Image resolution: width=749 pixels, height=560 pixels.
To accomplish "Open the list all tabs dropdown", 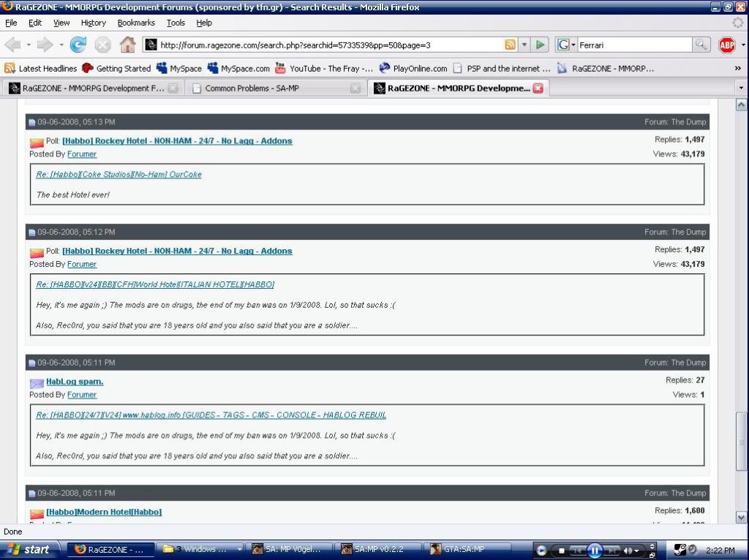I will (x=741, y=88).
